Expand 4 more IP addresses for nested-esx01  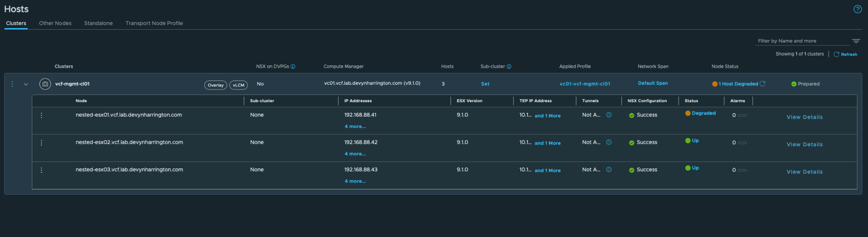click(x=355, y=126)
